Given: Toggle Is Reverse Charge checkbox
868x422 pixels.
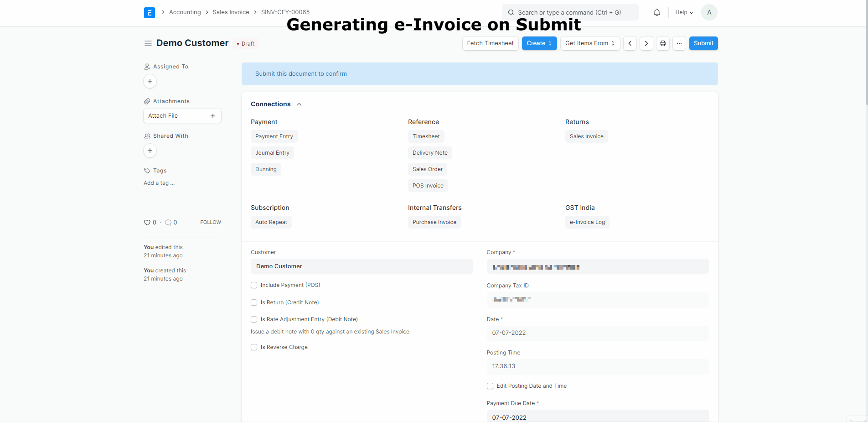Looking at the screenshot, I should click(254, 347).
